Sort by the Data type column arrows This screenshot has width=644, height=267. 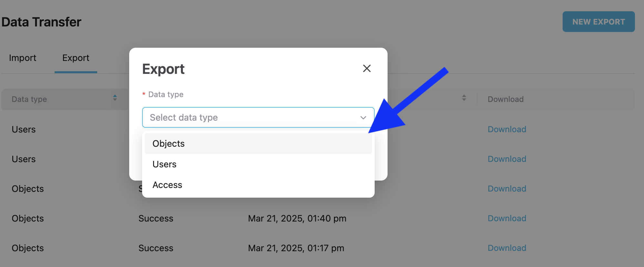click(115, 98)
